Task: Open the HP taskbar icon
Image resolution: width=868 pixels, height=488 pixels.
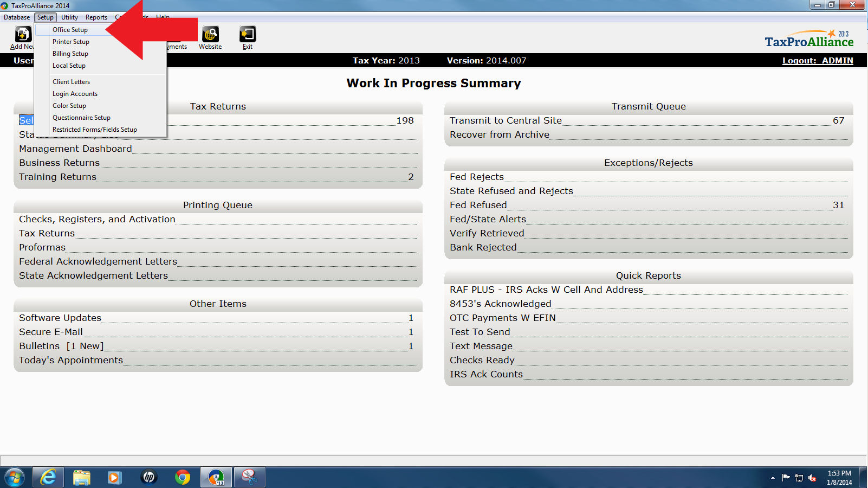Action: pyautogui.click(x=148, y=477)
